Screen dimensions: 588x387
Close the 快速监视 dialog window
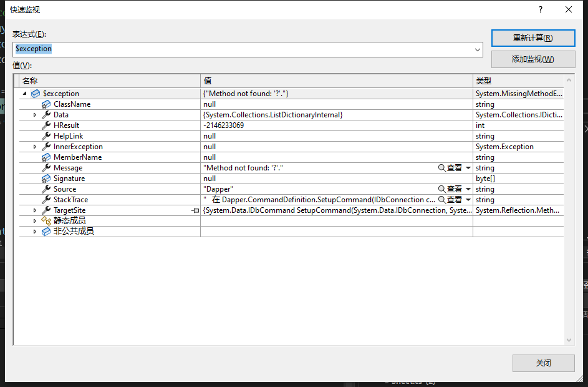coord(569,9)
